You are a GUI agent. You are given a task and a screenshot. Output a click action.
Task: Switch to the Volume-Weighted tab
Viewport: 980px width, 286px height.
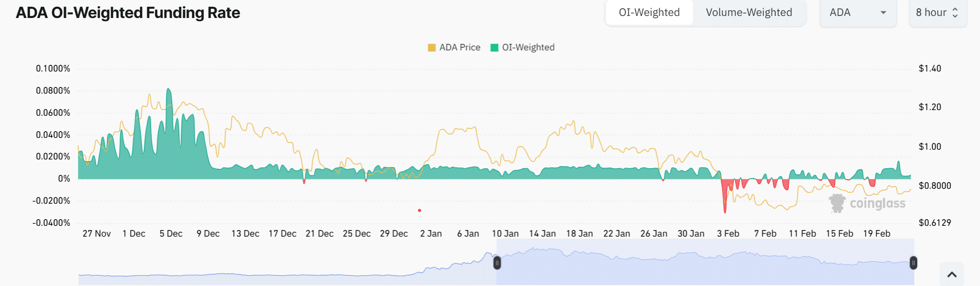[748, 12]
